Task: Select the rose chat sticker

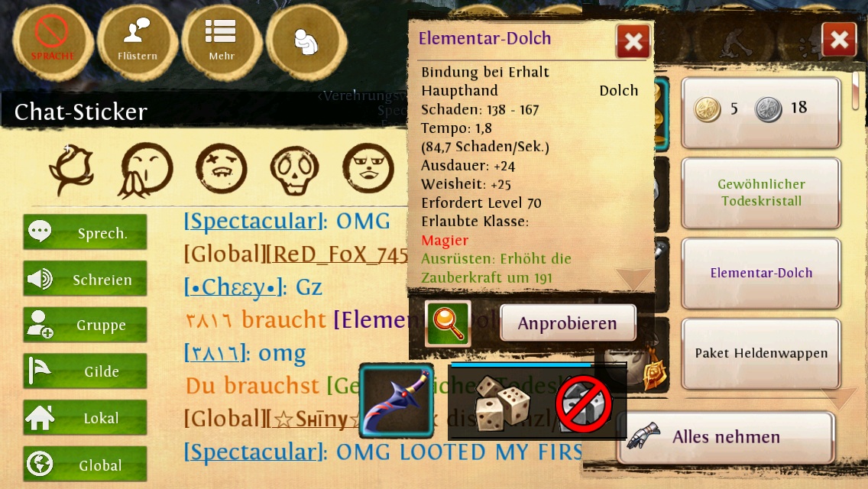Action: [x=72, y=170]
